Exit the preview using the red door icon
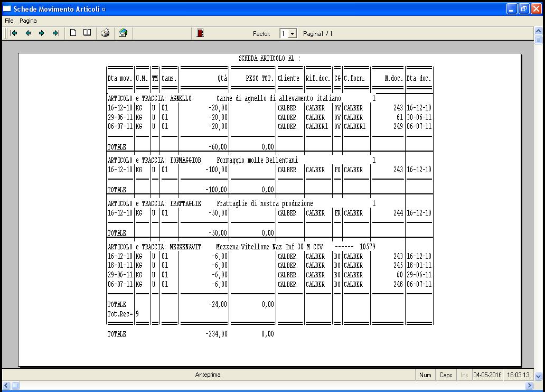Image resolution: width=545 pixels, height=392 pixels. point(200,33)
